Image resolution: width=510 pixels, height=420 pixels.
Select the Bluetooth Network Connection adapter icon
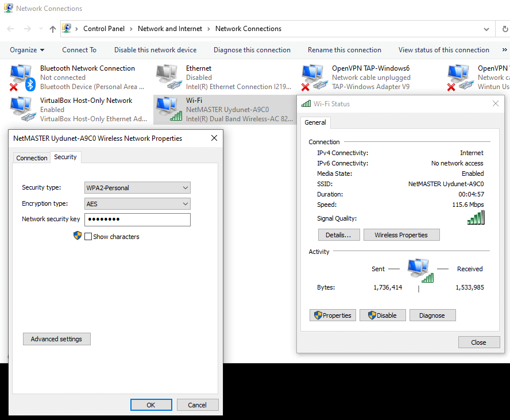pos(21,75)
